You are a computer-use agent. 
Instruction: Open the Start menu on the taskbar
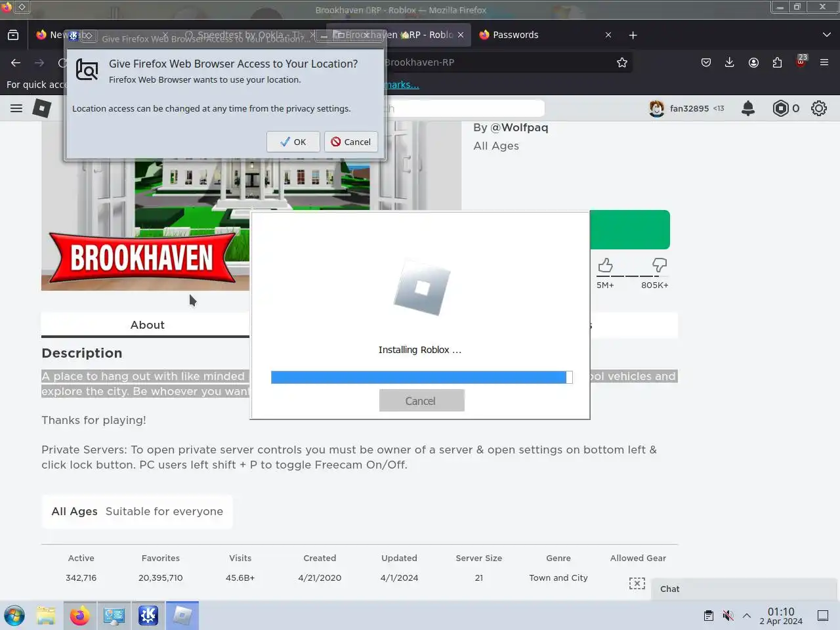tap(14, 616)
